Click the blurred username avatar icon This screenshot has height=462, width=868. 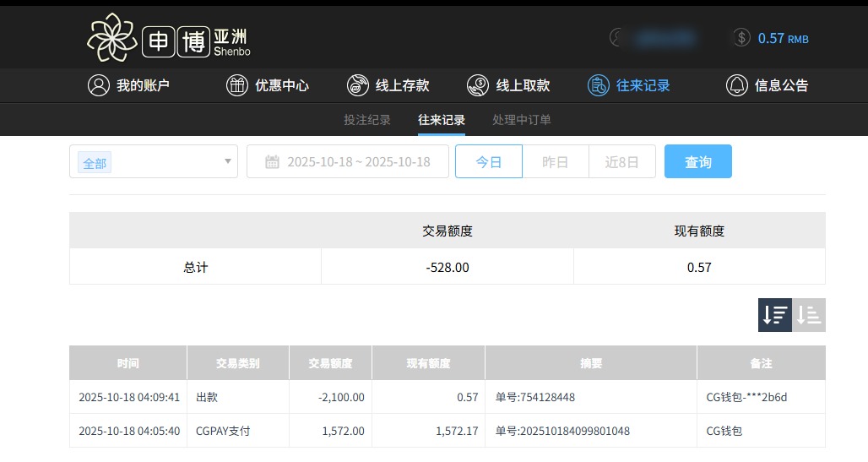coord(616,38)
